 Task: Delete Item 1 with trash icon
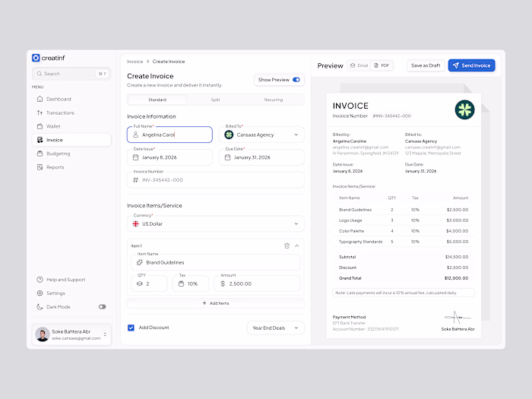click(x=287, y=245)
